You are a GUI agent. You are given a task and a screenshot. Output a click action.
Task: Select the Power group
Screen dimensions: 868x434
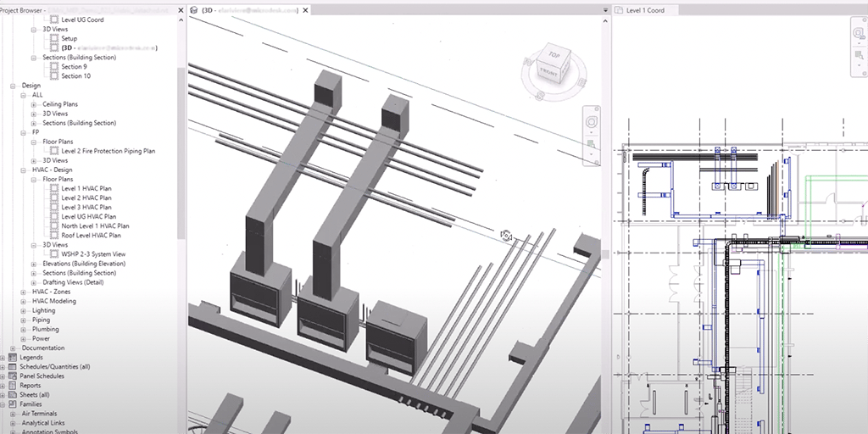[x=41, y=338]
